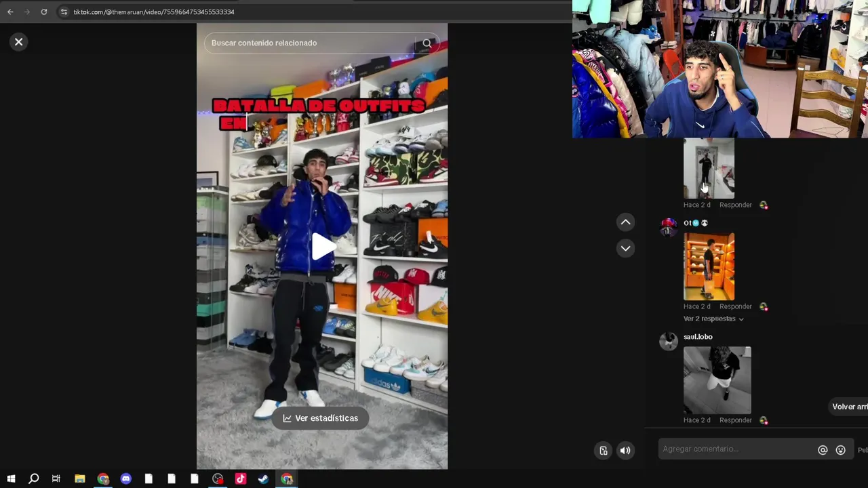Screen dimensions: 868x488
Task: Mute the video with speaker icon
Action: pyautogui.click(x=625, y=450)
